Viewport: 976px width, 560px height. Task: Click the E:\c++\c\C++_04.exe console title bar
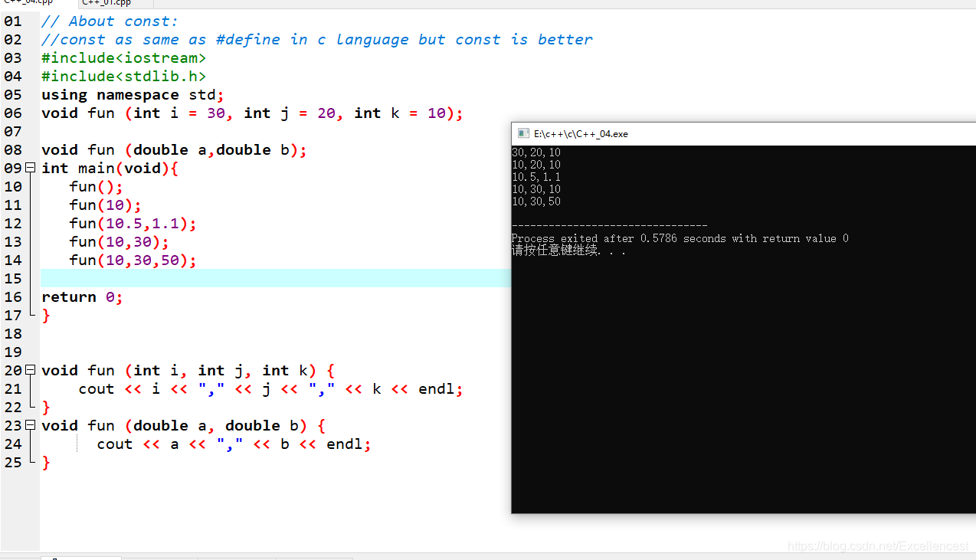743,133
